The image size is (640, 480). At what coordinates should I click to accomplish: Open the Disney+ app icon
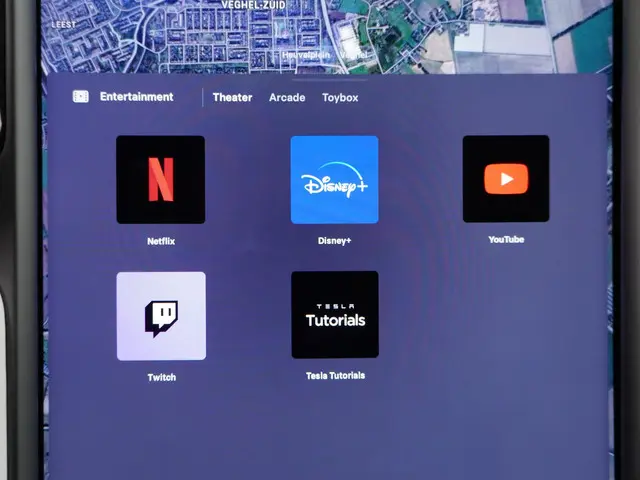tap(335, 180)
